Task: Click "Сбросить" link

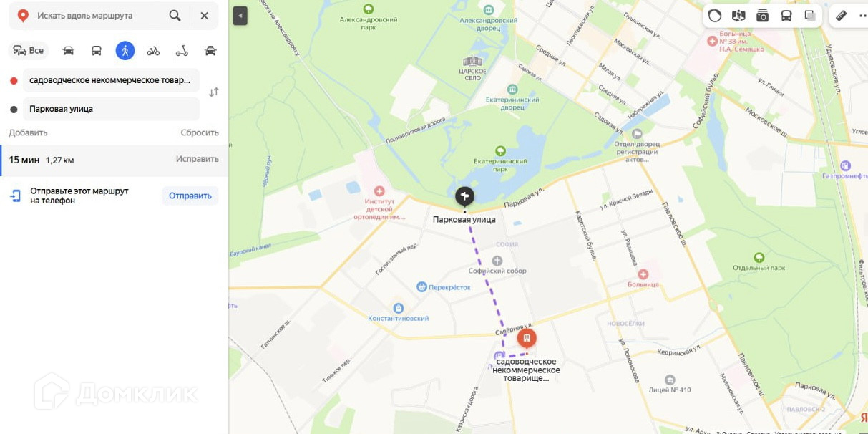Action: pos(200,132)
